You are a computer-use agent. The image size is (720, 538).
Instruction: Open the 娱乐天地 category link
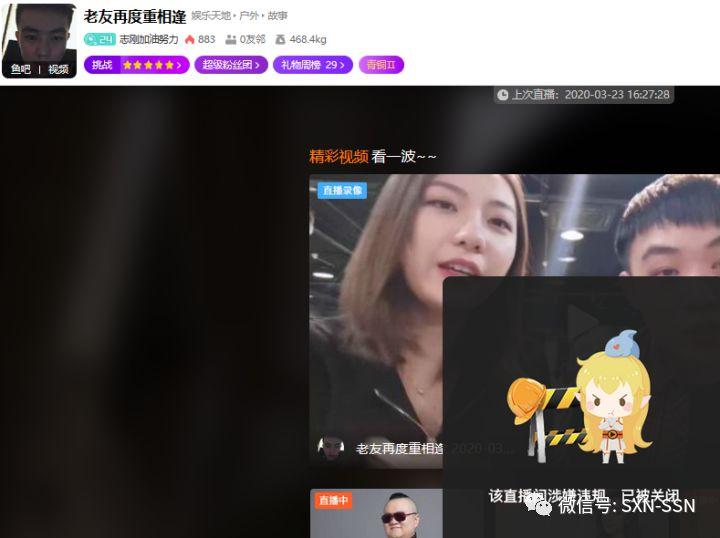(211, 16)
